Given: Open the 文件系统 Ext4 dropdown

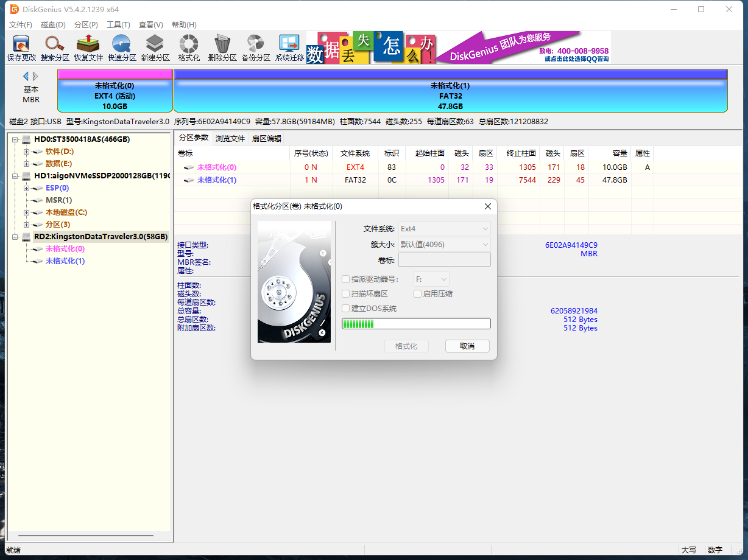Looking at the screenshot, I should coord(444,229).
